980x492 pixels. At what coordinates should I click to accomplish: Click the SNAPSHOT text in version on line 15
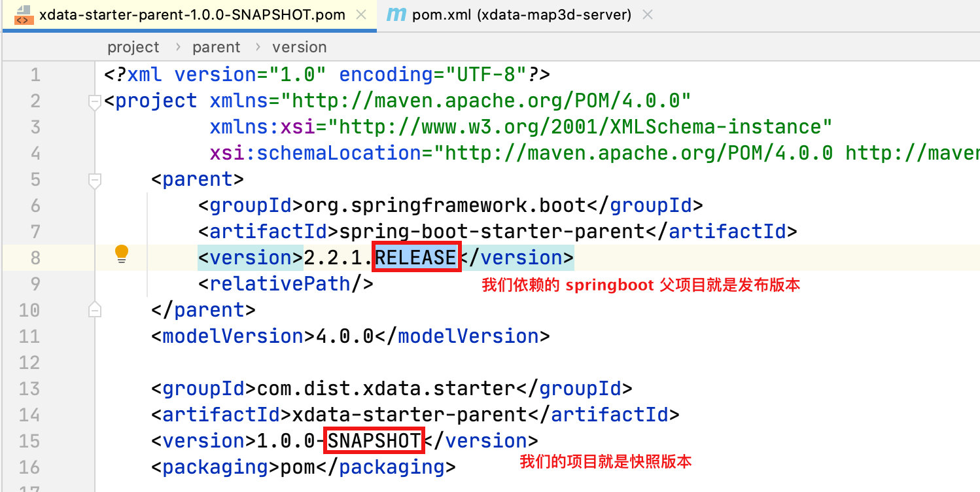[376, 441]
